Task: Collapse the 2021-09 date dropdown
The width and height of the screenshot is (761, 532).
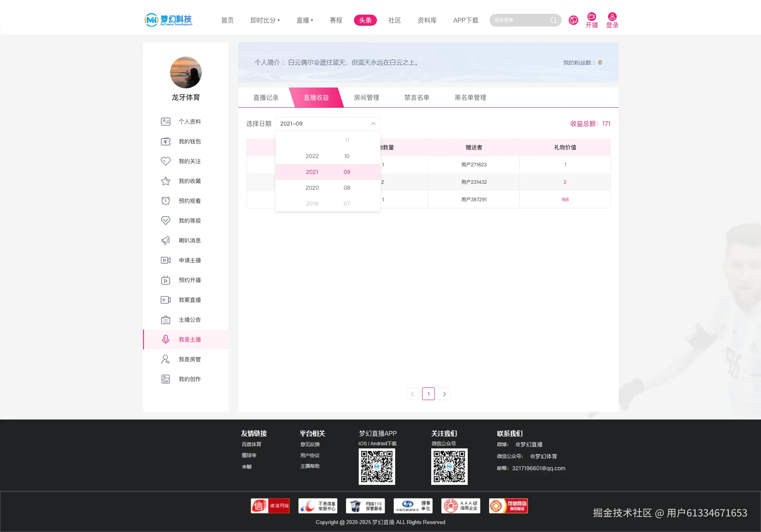Action: [x=372, y=124]
